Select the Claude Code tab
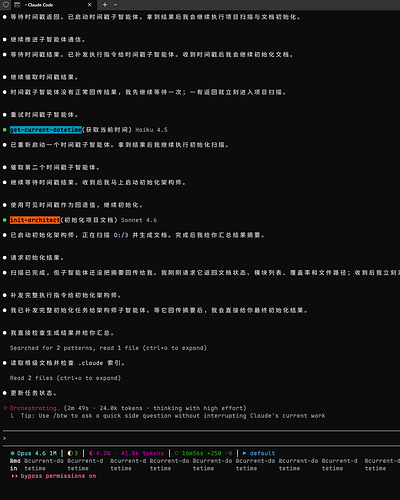Viewport: 400px width, 500px height. pos(53,5)
